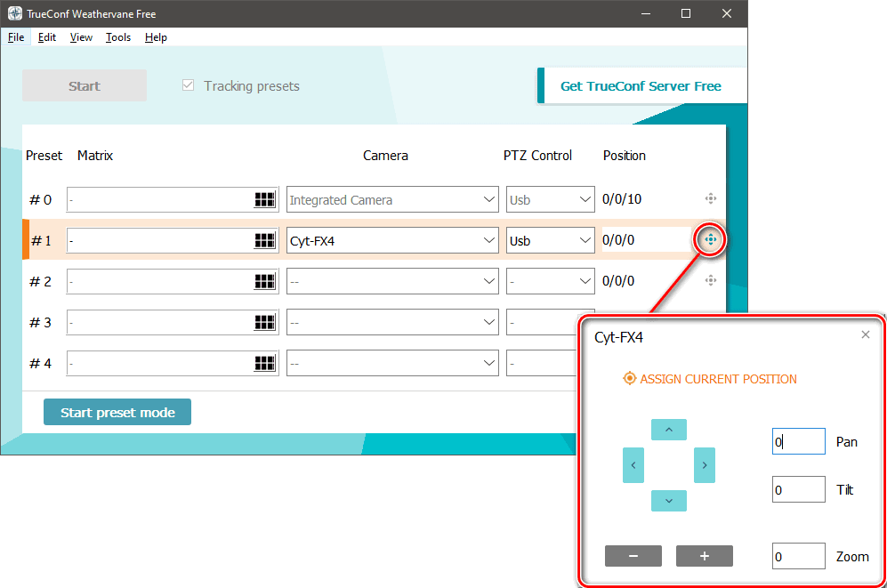Open camera dropdown for preset #3
The width and height of the screenshot is (887, 588).
coord(392,322)
